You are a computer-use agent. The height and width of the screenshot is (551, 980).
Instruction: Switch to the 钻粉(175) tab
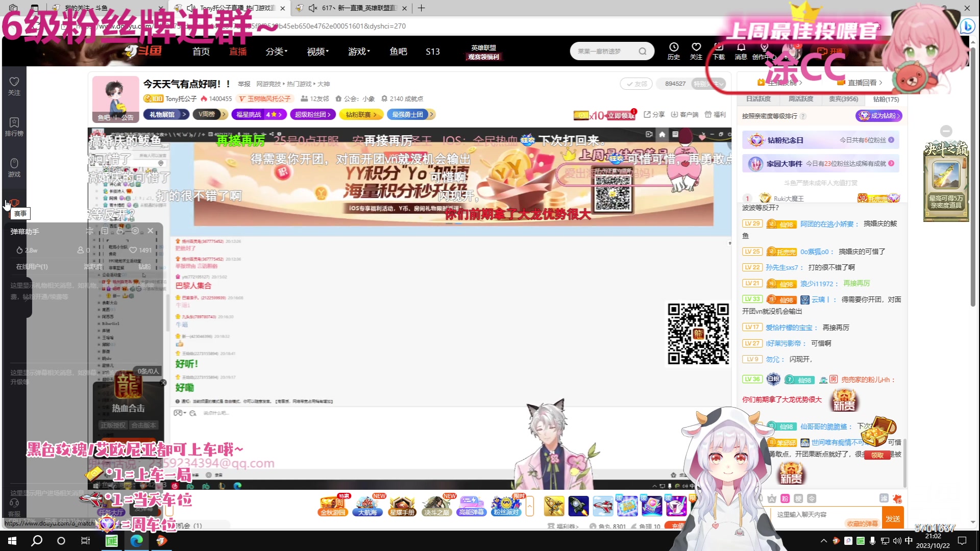click(x=886, y=99)
